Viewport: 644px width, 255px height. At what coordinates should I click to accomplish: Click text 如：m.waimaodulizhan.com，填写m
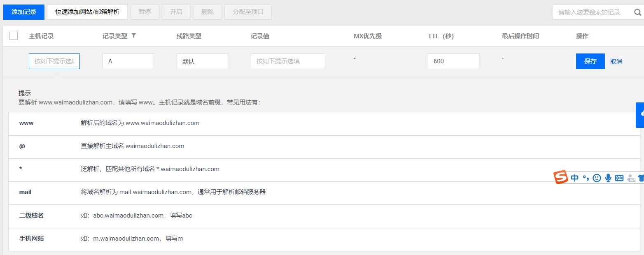pyautogui.click(x=132, y=239)
